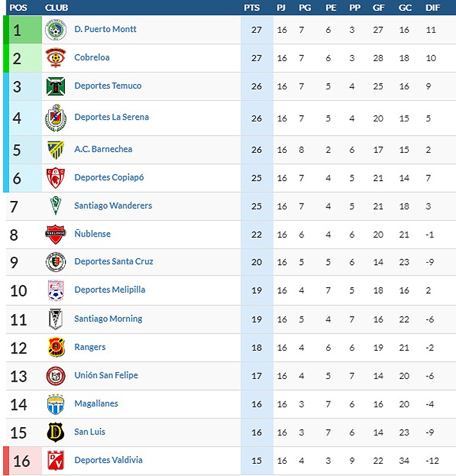
Task: Click the Magallanes club badge
Action: point(56,404)
